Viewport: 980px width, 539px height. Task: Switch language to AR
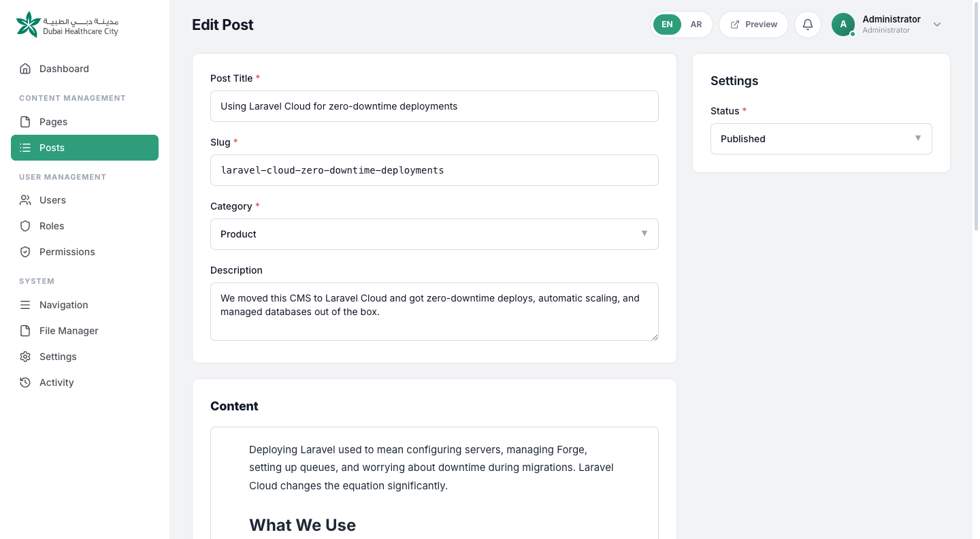pyautogui.click(x=696, y=24)
